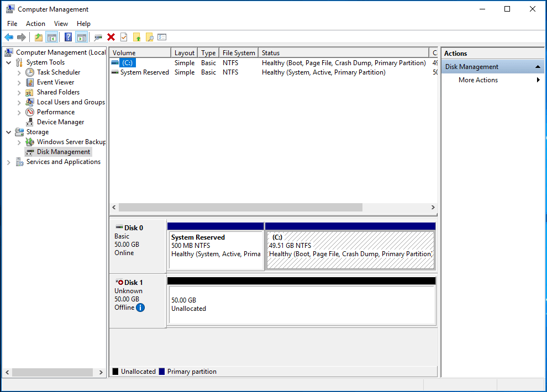Click the volume list horizontal scrollbar thumb
547x392 pixels.
click(x=240, y=208)
